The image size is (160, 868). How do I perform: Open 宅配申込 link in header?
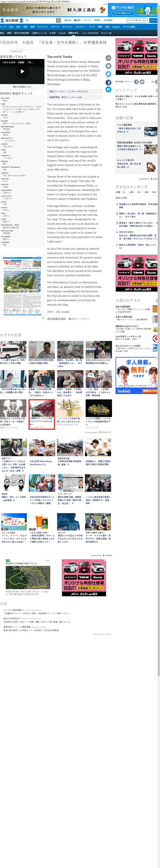97,20
